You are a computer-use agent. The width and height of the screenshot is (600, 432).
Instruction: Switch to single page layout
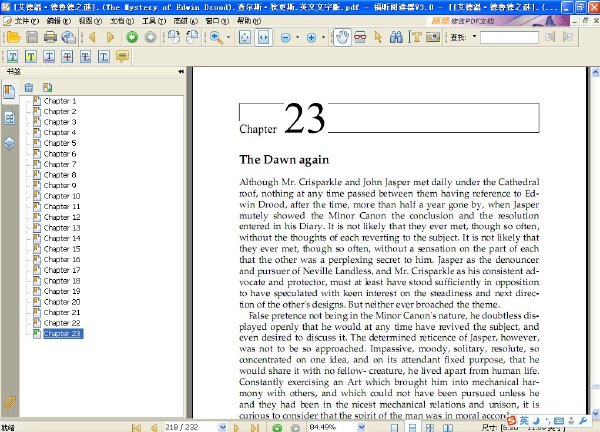[394, 427]
